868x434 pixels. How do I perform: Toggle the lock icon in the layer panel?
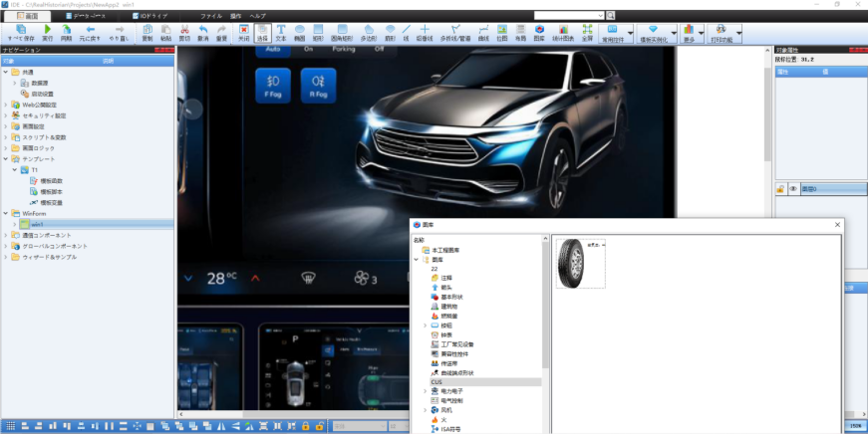780,188
